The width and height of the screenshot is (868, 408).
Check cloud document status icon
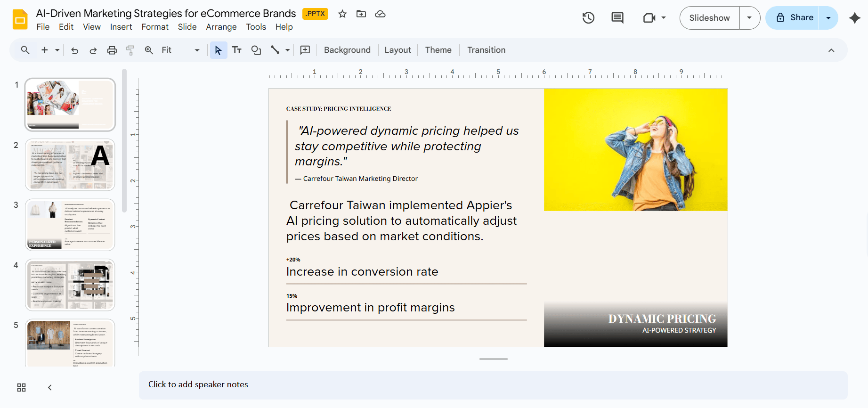380,14
